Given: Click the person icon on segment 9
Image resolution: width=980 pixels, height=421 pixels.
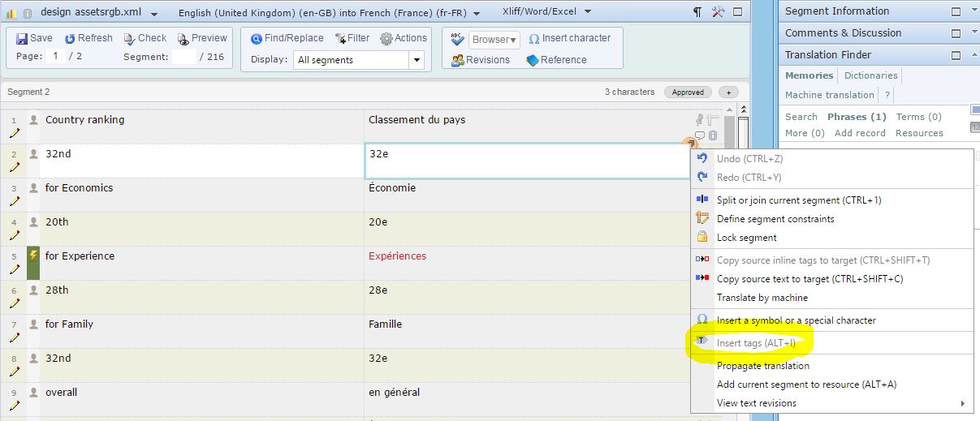Looking at the screenshot, I should click(33, 392).
